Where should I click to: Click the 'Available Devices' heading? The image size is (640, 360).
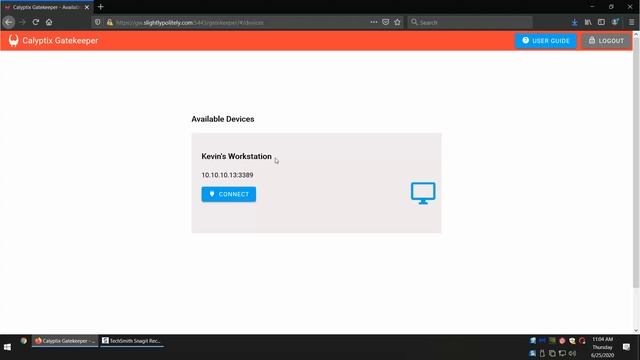223,119
